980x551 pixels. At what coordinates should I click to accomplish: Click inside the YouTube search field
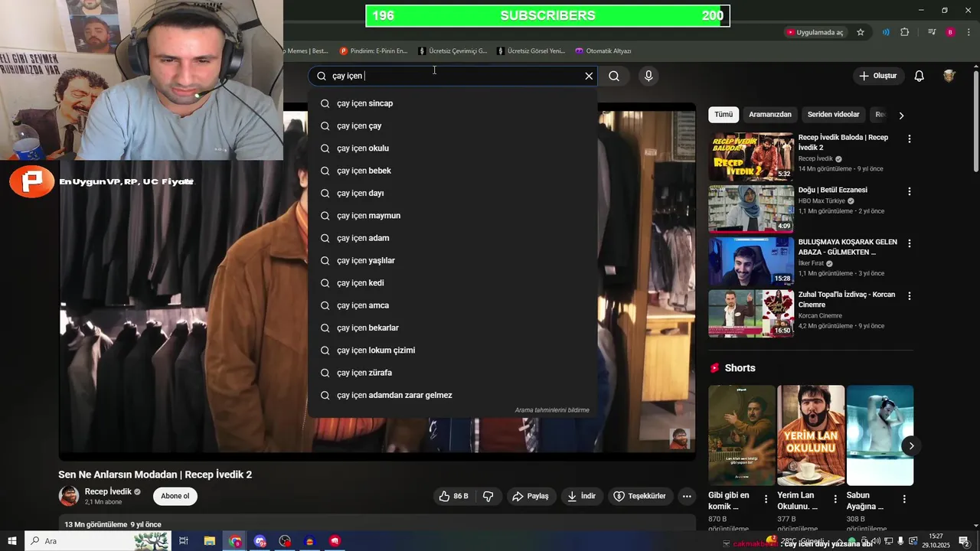pyautogui.click(x=452, y=76)
